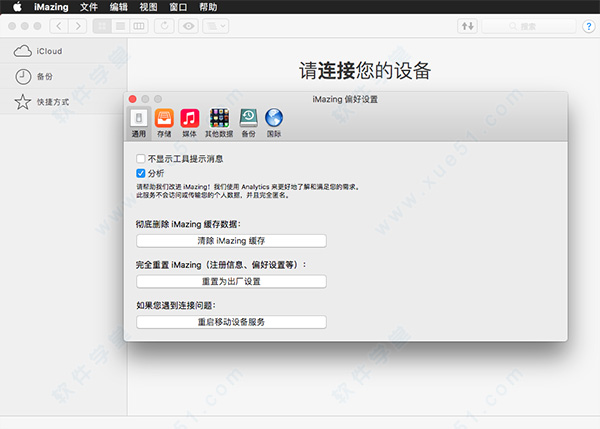Open the General (通用) preferences tab

pyautogui.click(x=139, y=123)
